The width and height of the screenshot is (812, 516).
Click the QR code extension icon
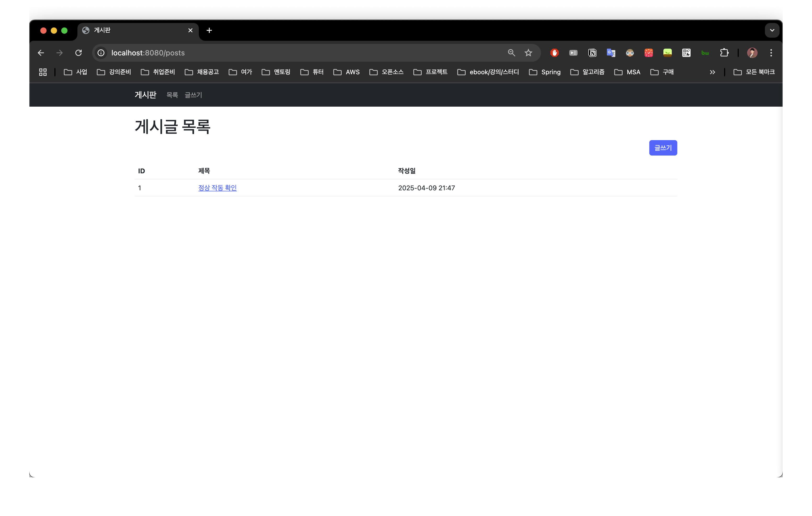point(686,53)
